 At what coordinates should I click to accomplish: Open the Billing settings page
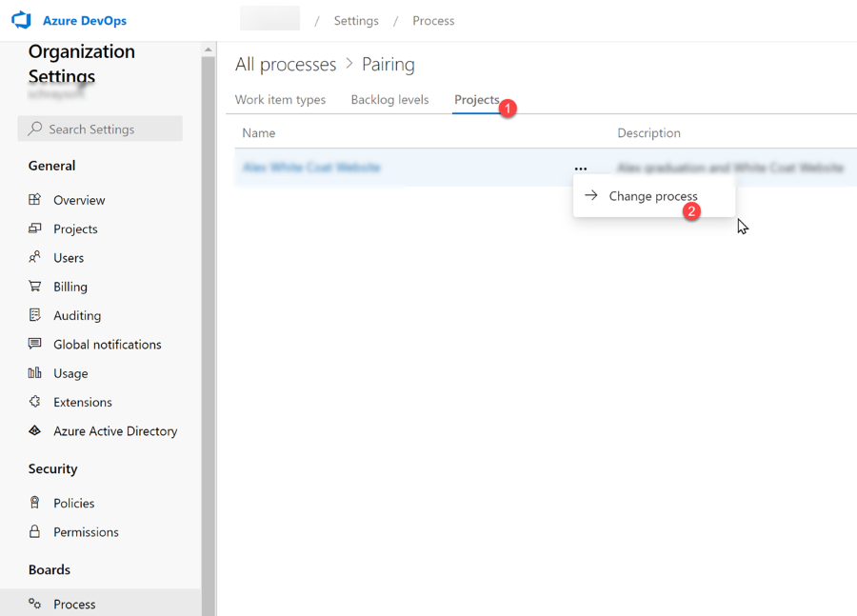point(70,287)
